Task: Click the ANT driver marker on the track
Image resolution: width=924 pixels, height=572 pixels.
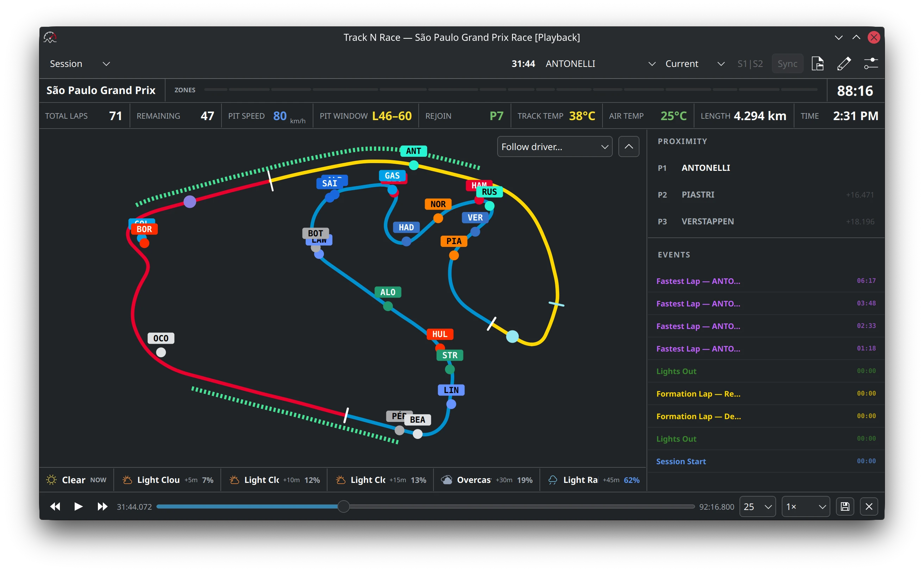Action: point(413,165)
